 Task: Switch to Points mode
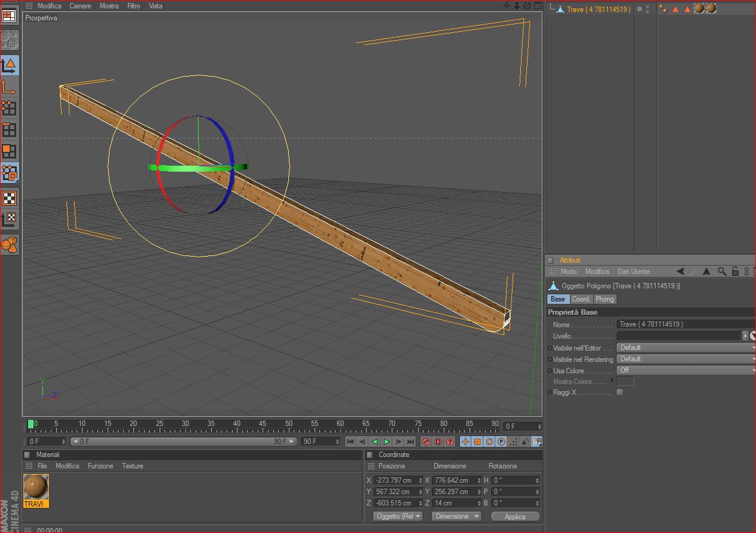9,108
